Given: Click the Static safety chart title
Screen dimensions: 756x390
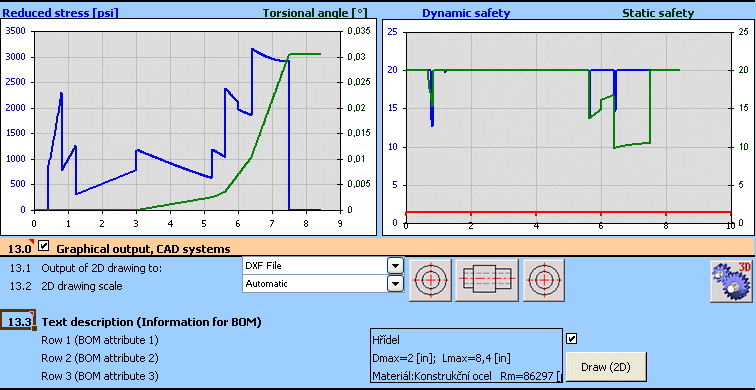Looking at the screenshot, I should point(658,13).
